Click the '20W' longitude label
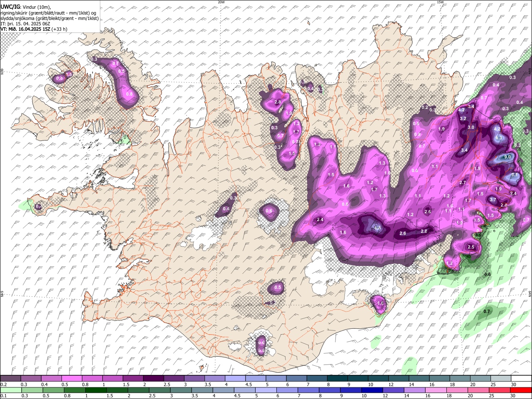 [221, 2]
